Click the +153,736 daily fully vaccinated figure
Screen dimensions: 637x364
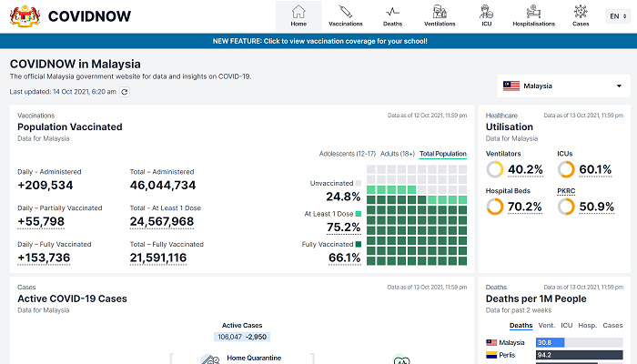click(x=44, y=258)
